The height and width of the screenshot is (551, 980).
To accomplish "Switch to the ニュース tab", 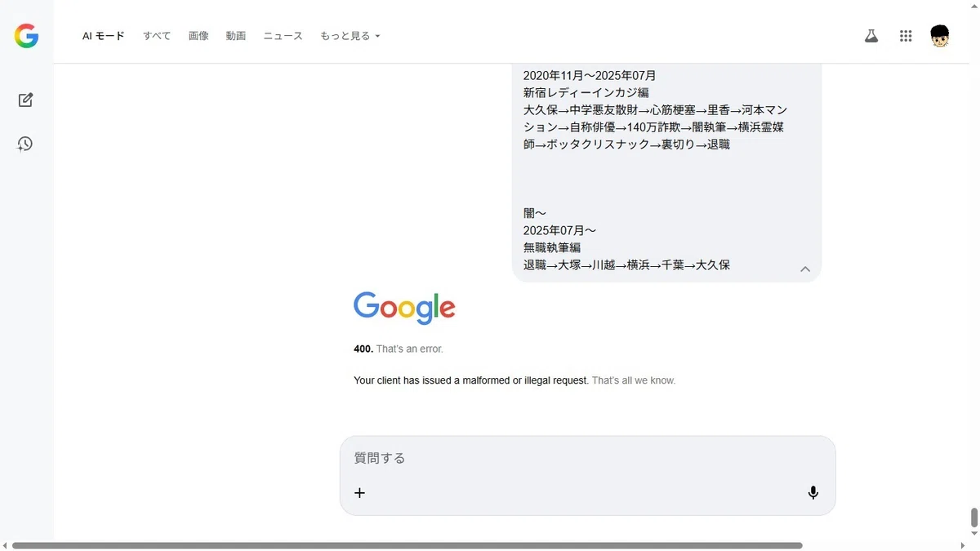I will [283, 36].
